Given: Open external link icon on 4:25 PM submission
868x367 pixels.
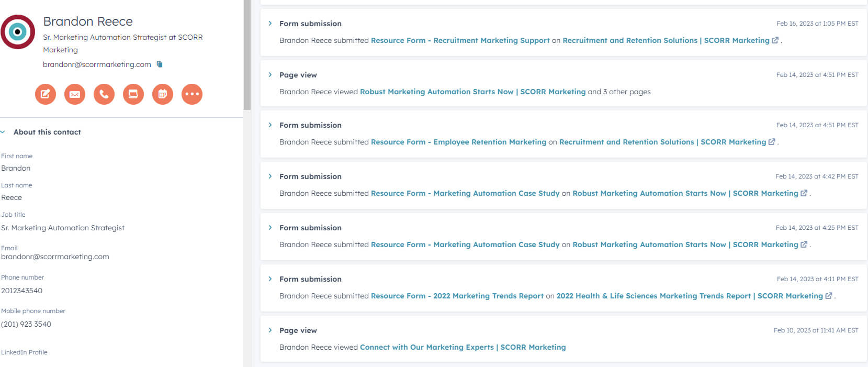Looking at the screenshot, I should click(804, 244).
